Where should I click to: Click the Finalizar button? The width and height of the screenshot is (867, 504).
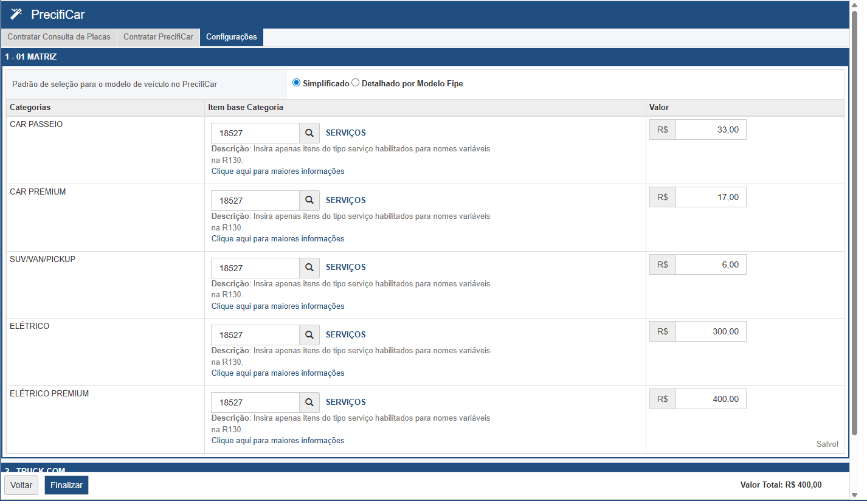pos(66,485)
